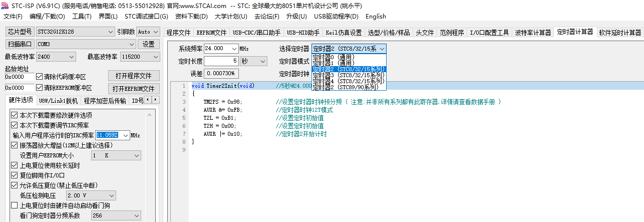Toggle 上电复位使用较长延时 checkbox

click(x=14, y=165)
